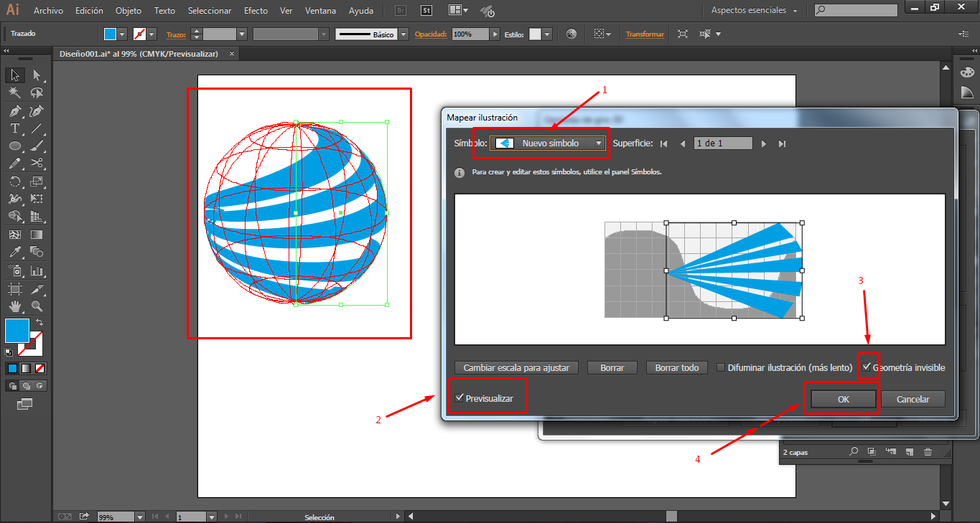980x523 pixels.
Task: Enable Difuminar ilustración (más lento) checkbox
Action: coord(722,367)
